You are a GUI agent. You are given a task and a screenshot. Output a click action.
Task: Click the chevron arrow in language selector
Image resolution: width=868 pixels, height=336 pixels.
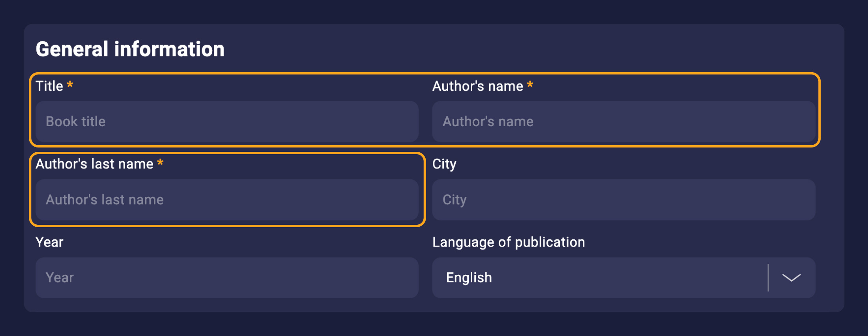point(791,278)
